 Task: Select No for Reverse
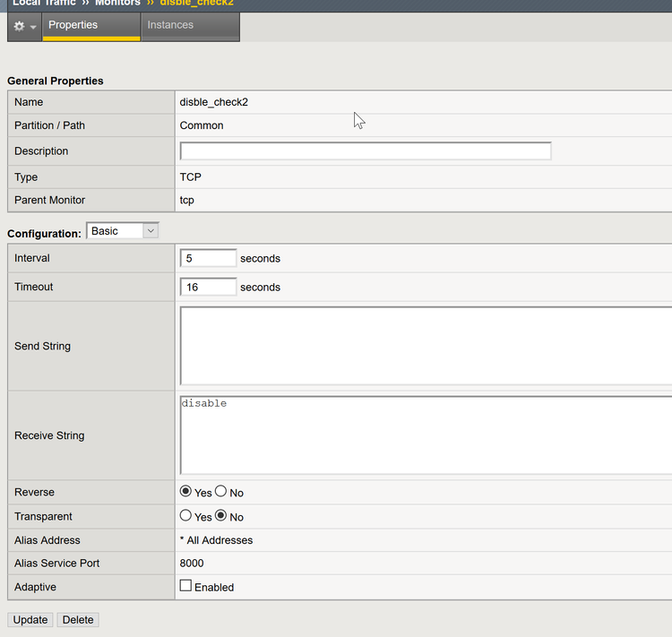point(220,492)
